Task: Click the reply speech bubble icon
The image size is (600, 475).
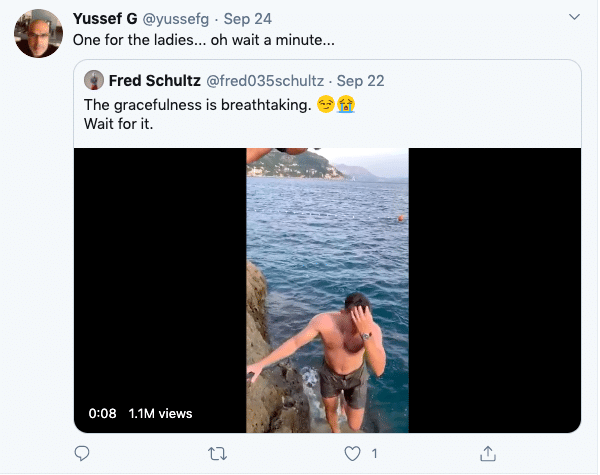Action: 82,454
